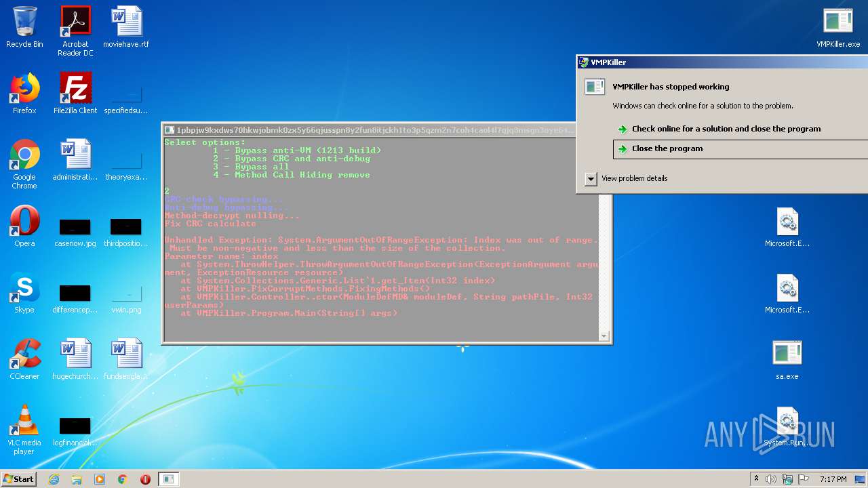The height and width of the screenshot is (488, 868).
Task: Open logfinandsk... desktop file
Action: [x=75, y=431]
